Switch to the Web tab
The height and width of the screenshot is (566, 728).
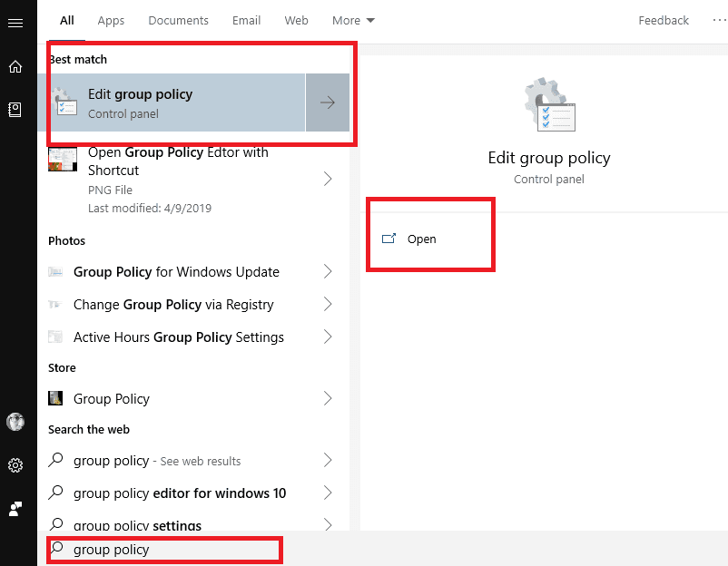coord(296,21)
